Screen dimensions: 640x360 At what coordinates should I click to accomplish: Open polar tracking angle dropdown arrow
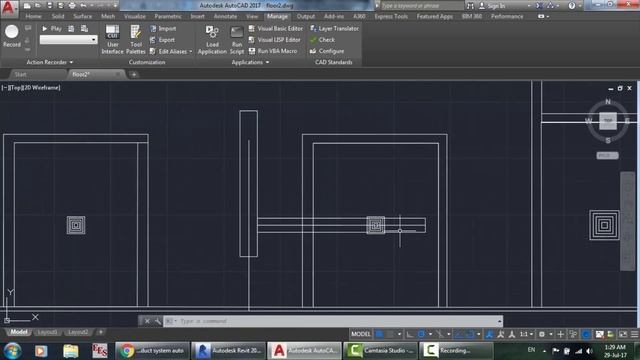[430, 334]
